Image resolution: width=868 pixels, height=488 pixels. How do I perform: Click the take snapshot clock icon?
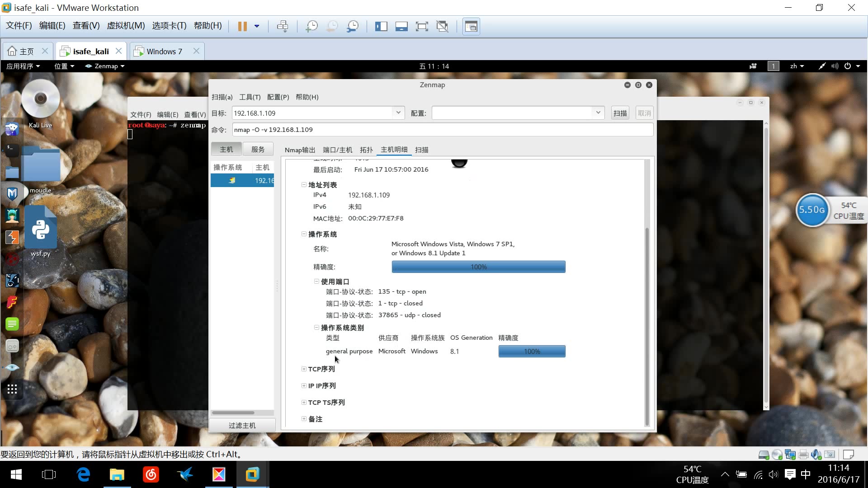click(311, 27)
